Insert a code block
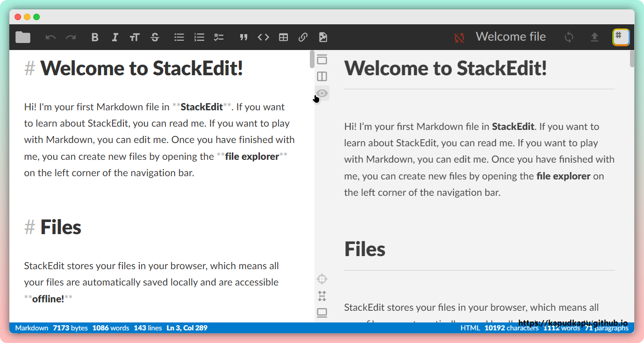Viewport: 644px width, 343px height. click(x=264, y=37)
